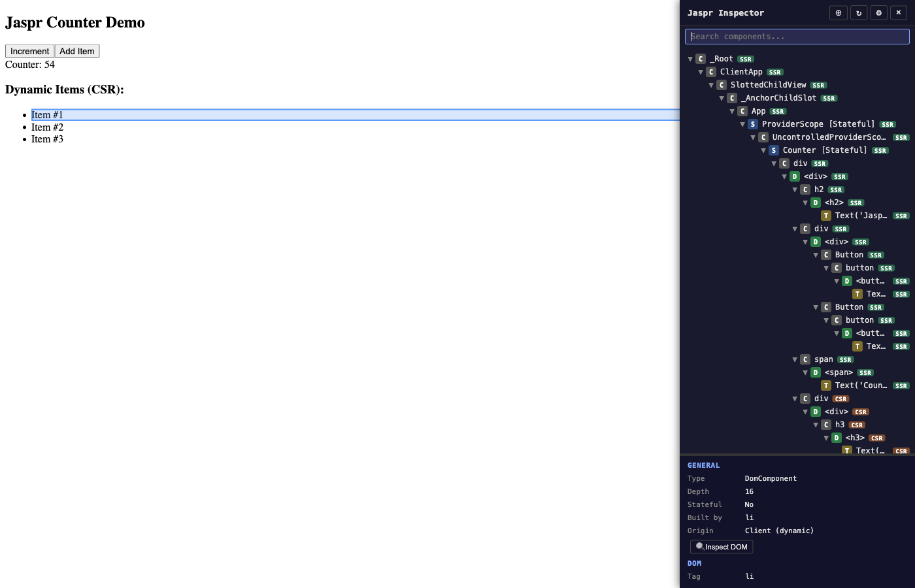The width and height of the screenshot is (915, 588).
Task: Select the <span> tree row label
Action: click(x=839, y=372)
